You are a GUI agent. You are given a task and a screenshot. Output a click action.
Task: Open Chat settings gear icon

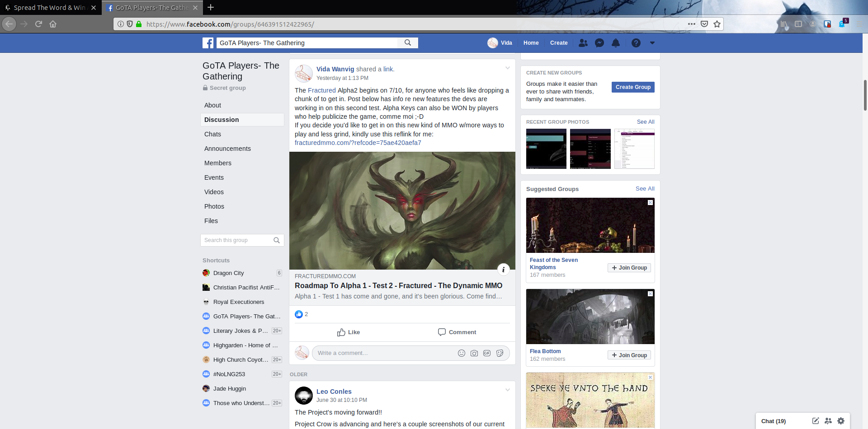[x=841, y=421]
